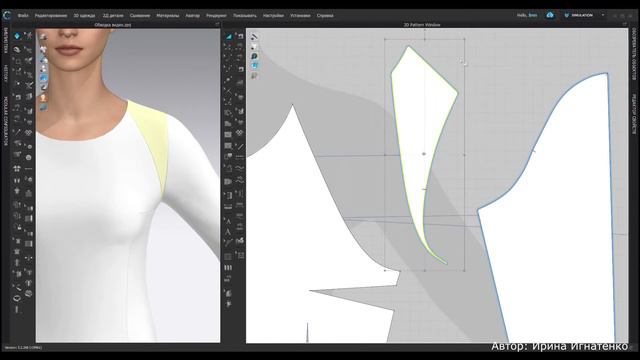Open the 2D детали menu
Viewport: 640px width, 360px height.
[x=113, y=16]
